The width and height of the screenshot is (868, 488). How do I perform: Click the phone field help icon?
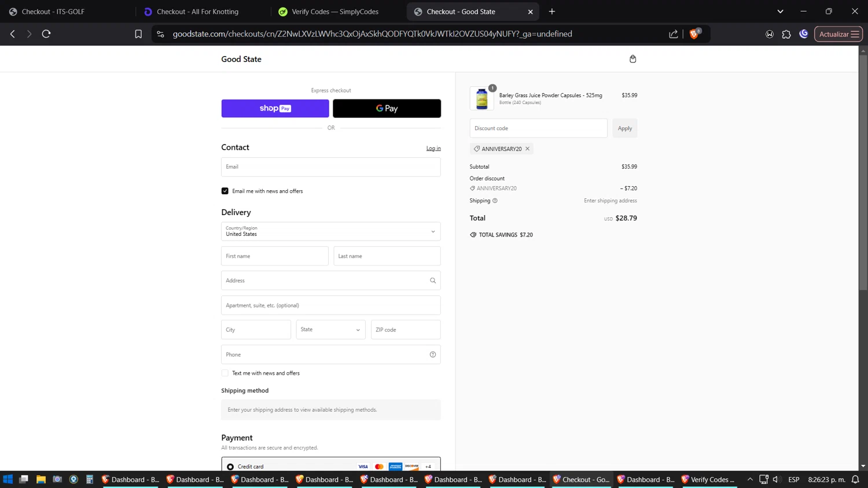tap(433, 354)
